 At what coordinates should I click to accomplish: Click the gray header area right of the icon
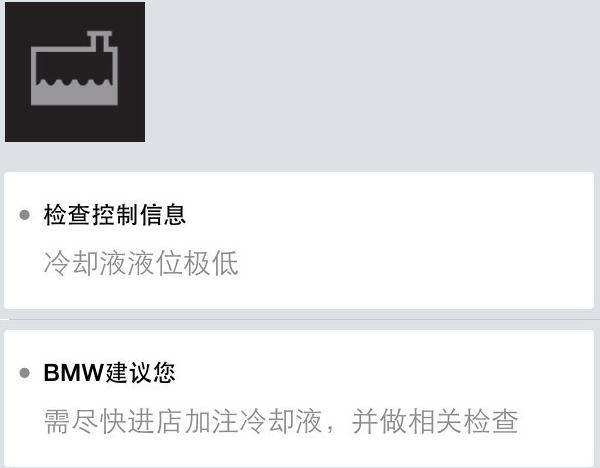[371, 77]
